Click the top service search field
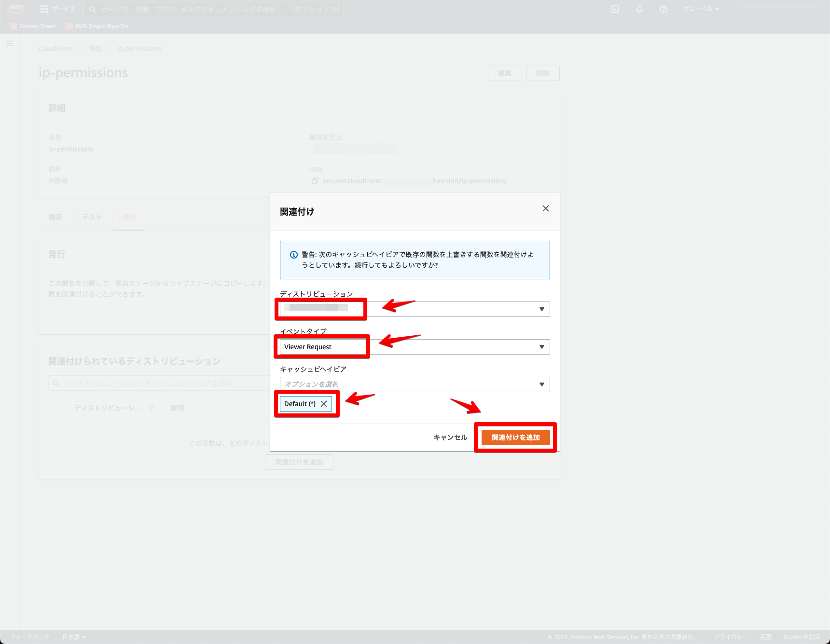 [x=214, y=9]
